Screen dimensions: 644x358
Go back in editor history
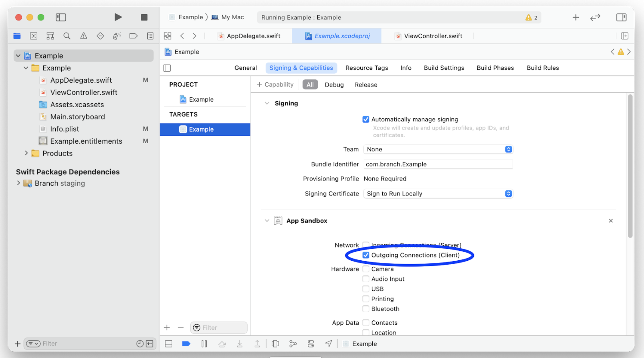[x=182, y=36]
